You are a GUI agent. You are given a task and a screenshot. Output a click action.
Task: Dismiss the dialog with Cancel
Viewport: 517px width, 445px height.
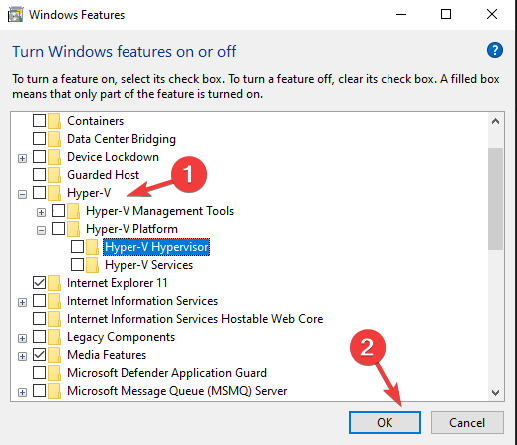coord(467,422)
